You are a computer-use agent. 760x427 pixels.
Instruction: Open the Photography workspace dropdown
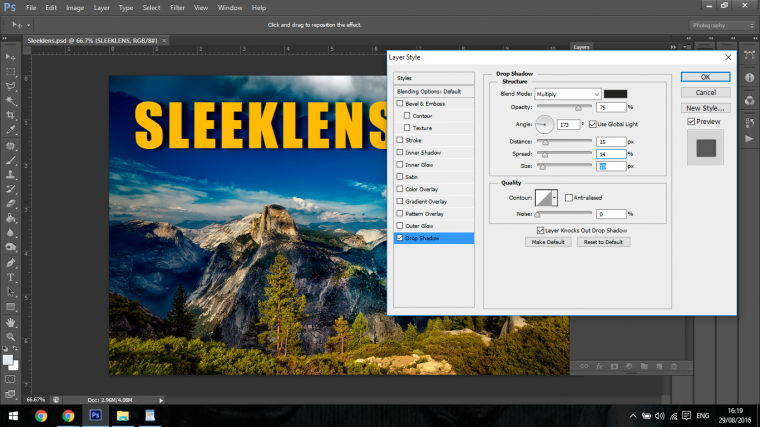pos(722,25)
